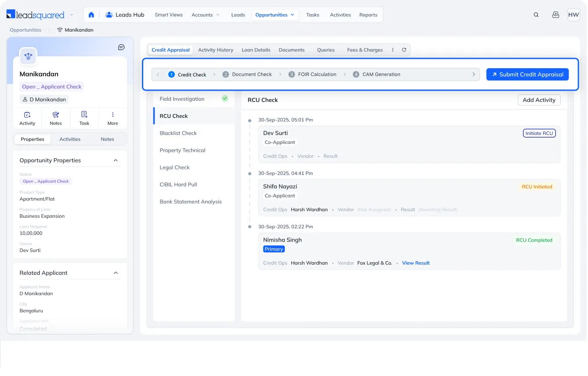
Task: Collapse the Related Applicant section
Action: (116, 273)
